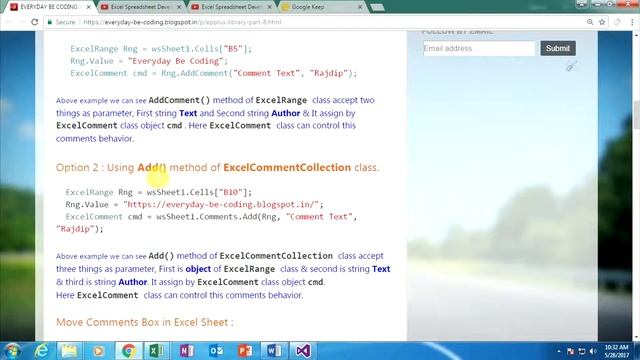Click the volume speaker tray icon
This screenshot has height=360, width=640.
click(593, 351)
